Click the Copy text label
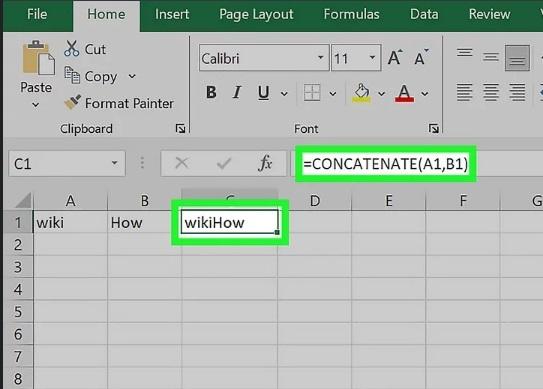This screenshot has width=543, height=389. [x=101, y=77]
